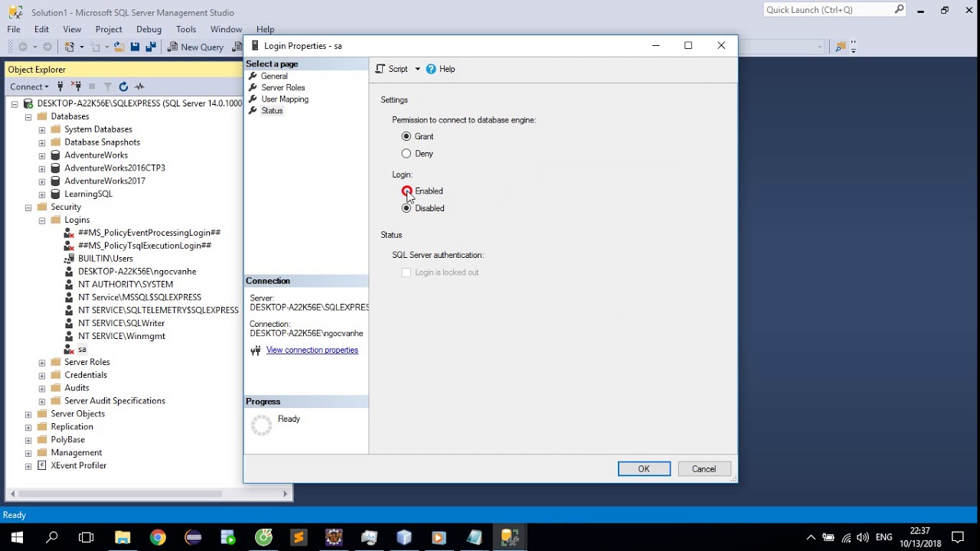Image resolution: width=980 pixels, height=551 pixels.
Task: Click View connection properties link
Action: tap(312, 350)
